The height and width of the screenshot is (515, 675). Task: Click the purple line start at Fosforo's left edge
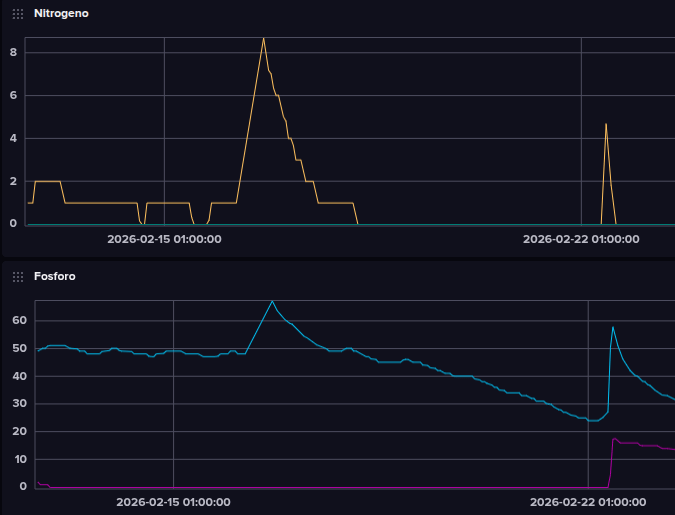38,483
